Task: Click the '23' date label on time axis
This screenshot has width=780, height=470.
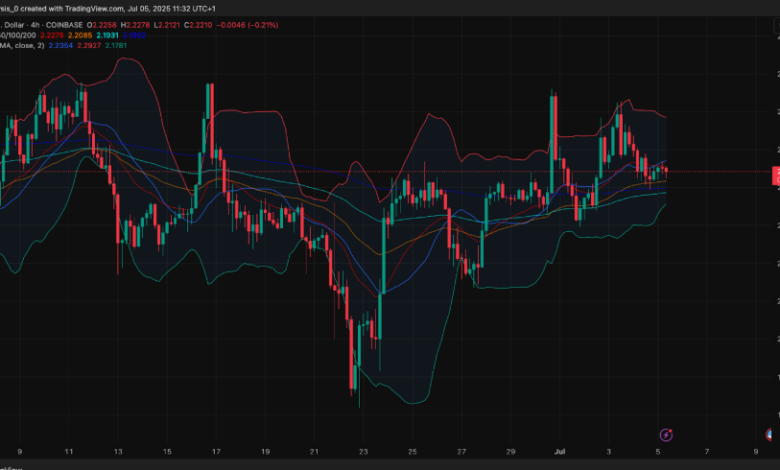Action: tap(363, 452)
